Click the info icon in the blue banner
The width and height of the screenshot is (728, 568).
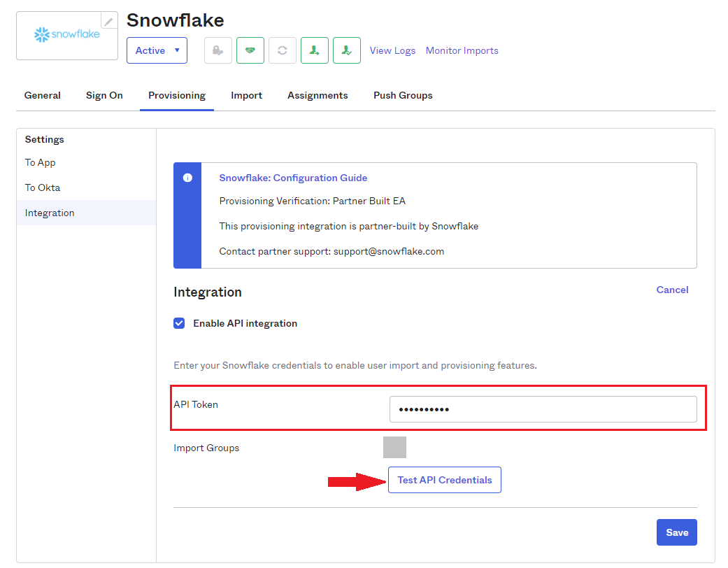tap(187, 178)
